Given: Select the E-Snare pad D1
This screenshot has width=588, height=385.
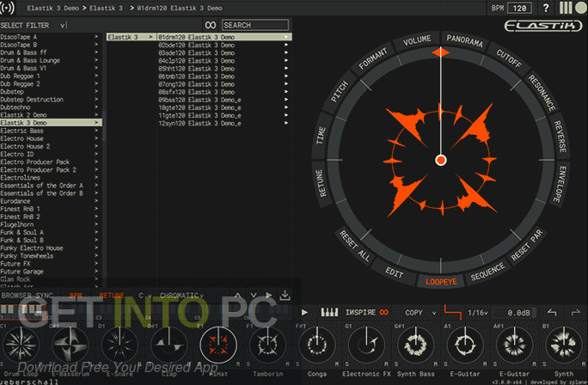Looking at the screenshot, I should [119, 345].
